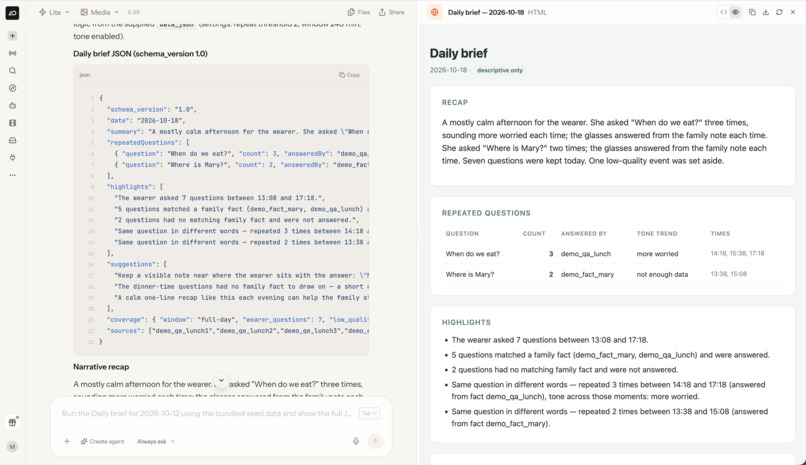Image resolution: width=806 pixels, height=465 pixels.
Task: Open search from the sidebar magnifier icon
Action: click(12, 71)
